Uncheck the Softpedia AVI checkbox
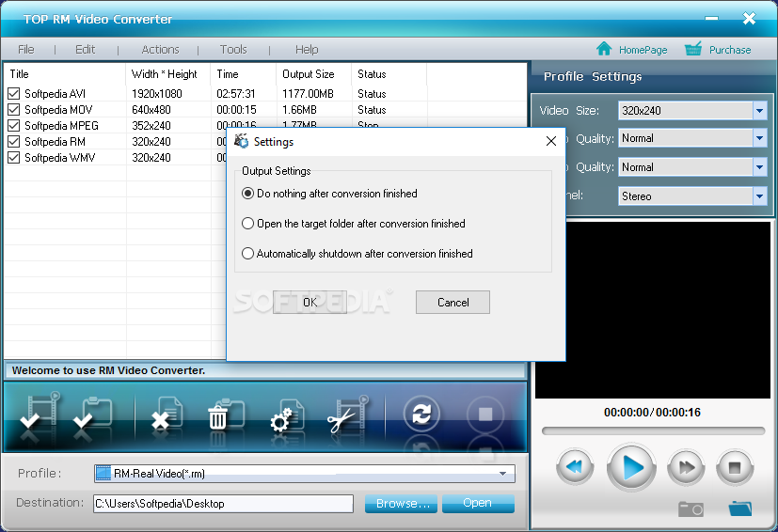Screen dimensions: 778x532 14,93
